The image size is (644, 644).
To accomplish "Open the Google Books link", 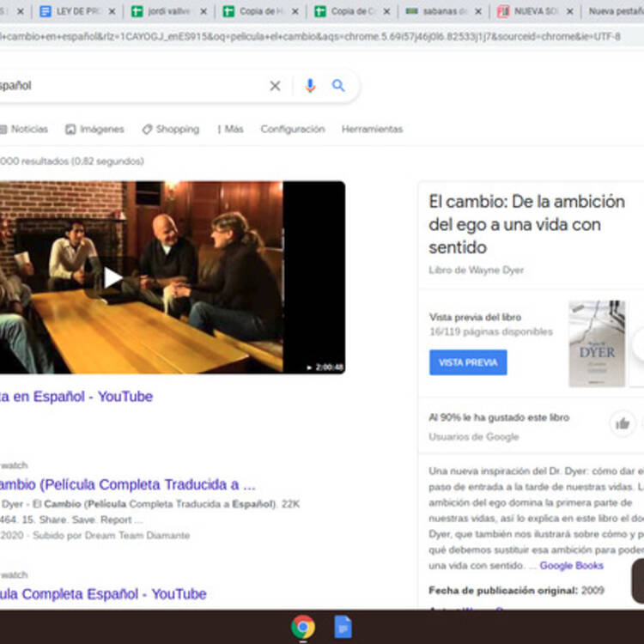I will tap(571, 566).
